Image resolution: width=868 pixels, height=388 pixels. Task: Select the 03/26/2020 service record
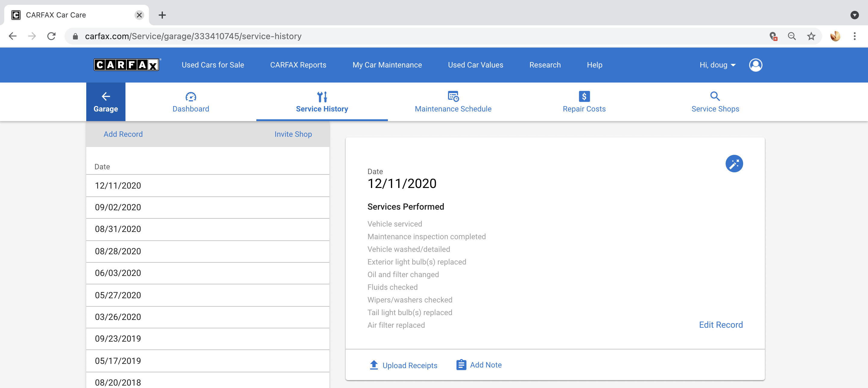207,317
